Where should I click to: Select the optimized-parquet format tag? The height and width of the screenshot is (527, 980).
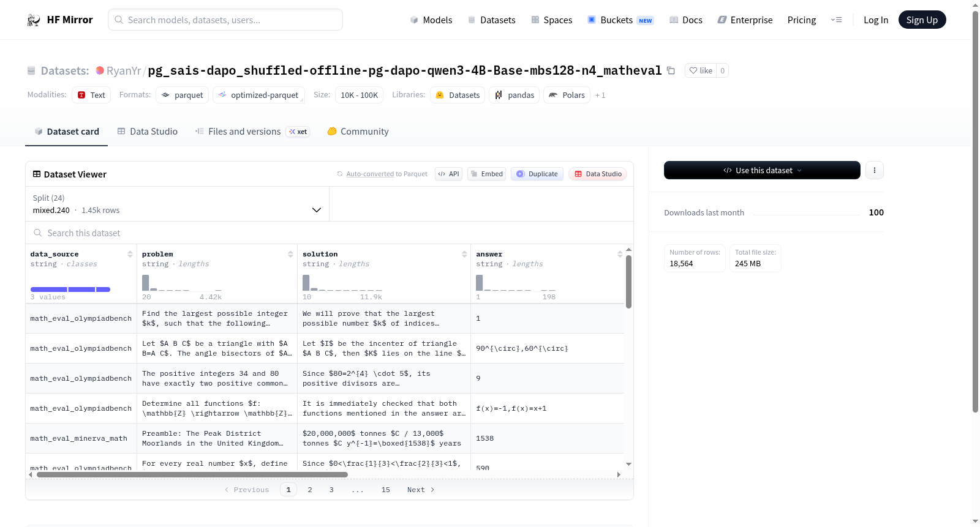[258, 95]
